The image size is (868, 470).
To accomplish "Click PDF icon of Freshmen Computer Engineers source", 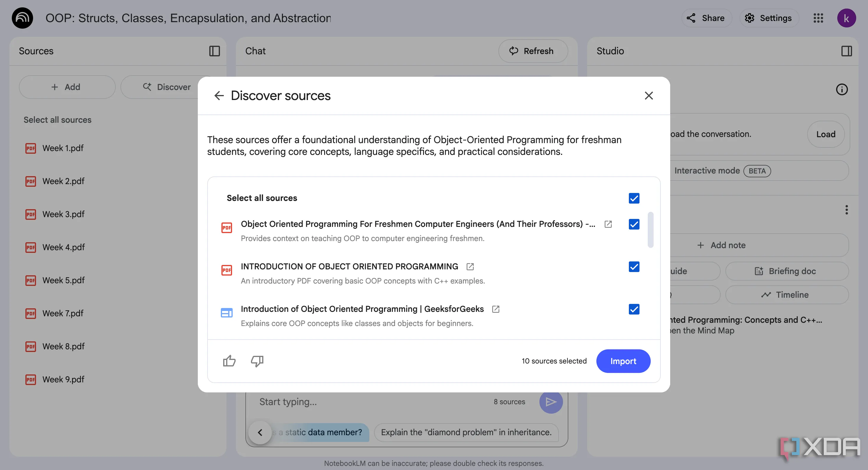I will pyautogui.click(x=226, y=227).
